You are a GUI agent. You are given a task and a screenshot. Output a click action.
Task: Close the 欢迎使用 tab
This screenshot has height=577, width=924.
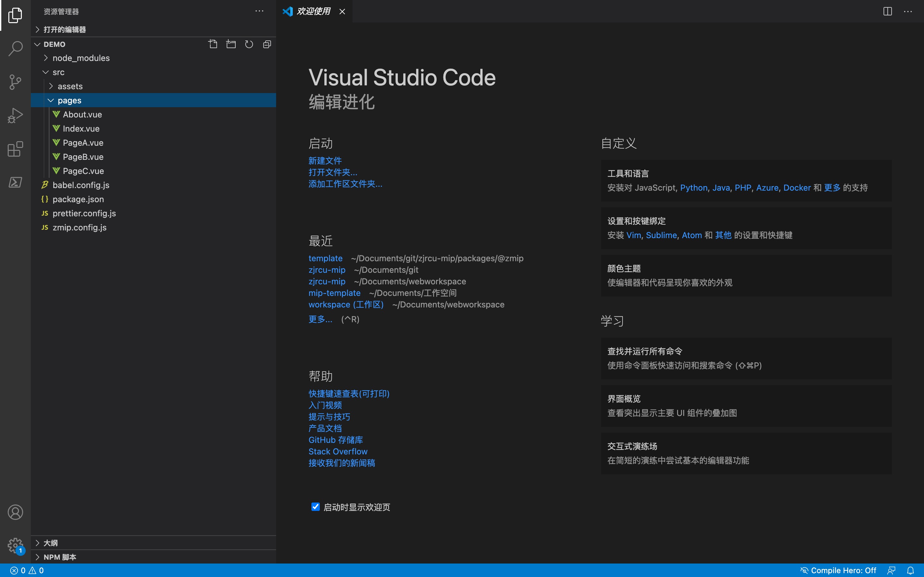click(342, 12)
